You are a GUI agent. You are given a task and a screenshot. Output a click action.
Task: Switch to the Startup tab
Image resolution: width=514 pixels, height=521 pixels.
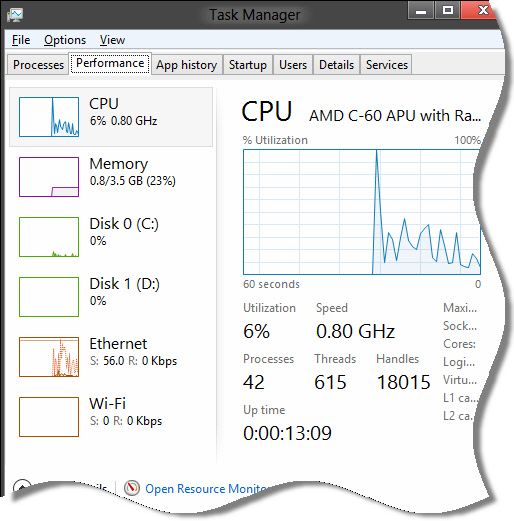(248, 65)
